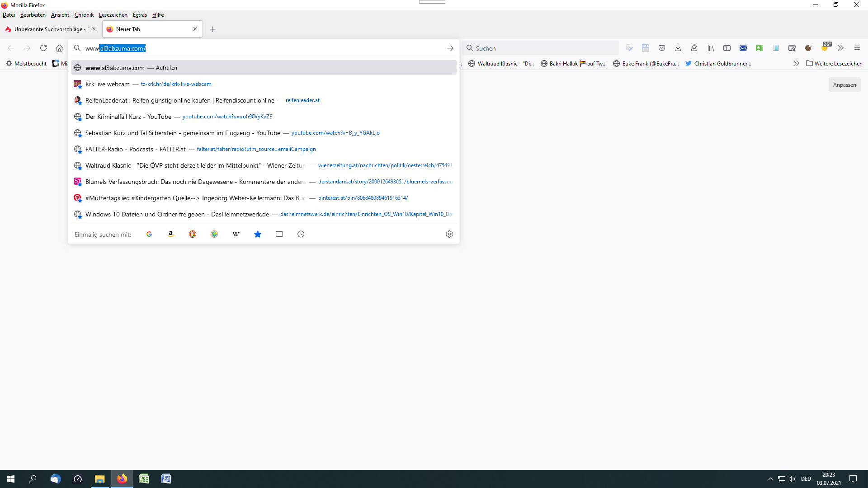The width and height of the screenshot is (868, 488).
Task: Open the library books icon
Action: point(711,48)
